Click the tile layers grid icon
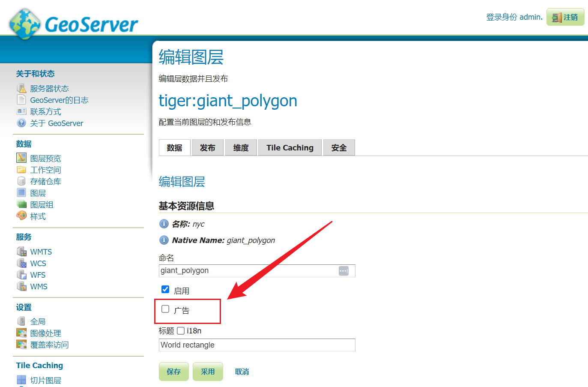 point(21,380)
